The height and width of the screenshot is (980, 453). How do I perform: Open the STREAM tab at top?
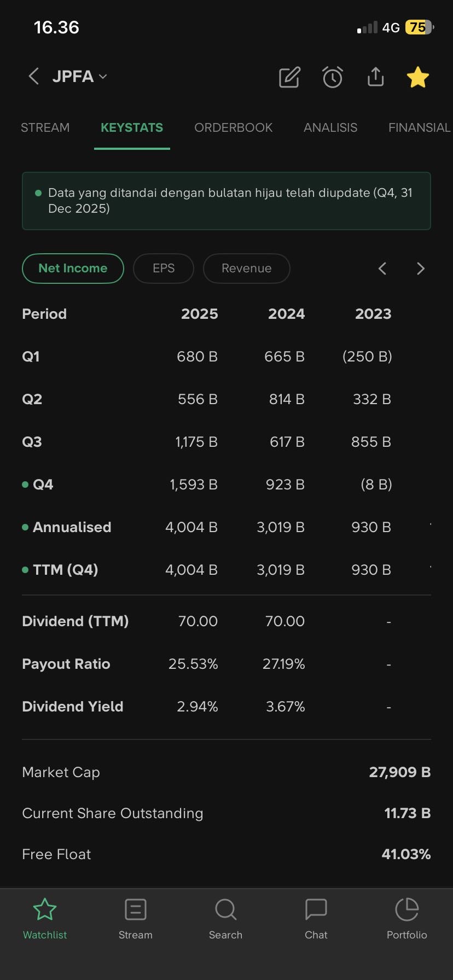point(45,127)
